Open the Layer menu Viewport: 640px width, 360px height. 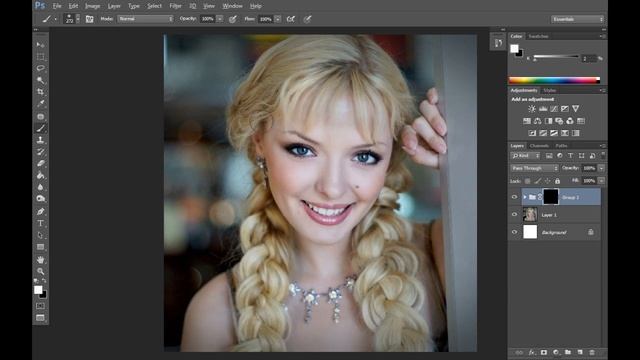point(114,6)
